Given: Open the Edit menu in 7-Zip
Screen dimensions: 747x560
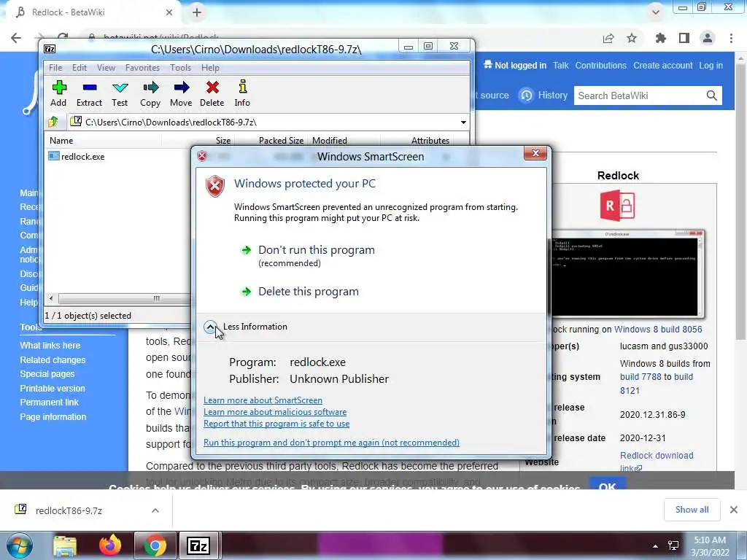Looking at the screenshot, I should 79,68.
